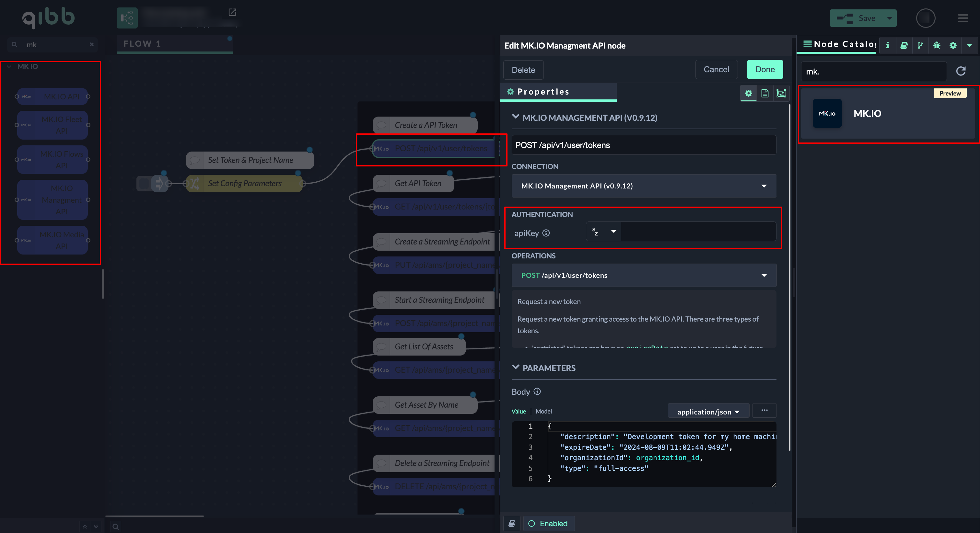Image resolution: width=980 pixels, height=533 pixels.
Task: Open the Operations dropdown
Action: tap(644, 275)
